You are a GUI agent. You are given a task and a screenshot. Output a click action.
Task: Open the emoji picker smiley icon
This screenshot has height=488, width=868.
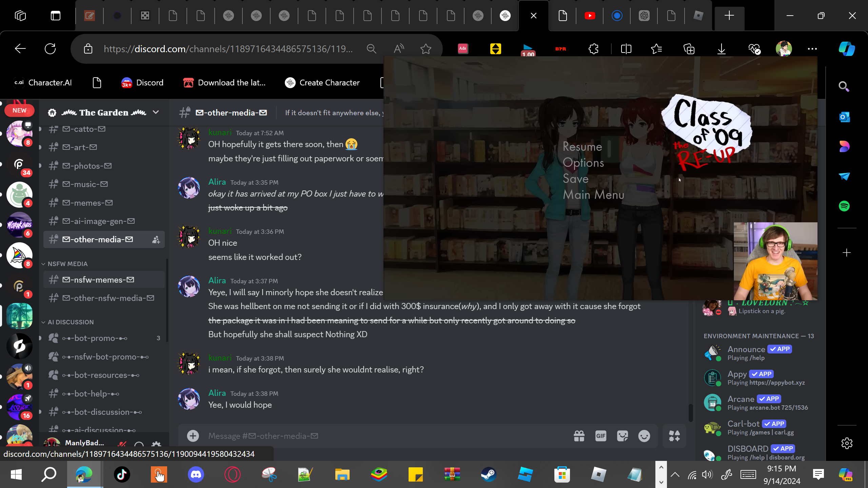point(644,436)
